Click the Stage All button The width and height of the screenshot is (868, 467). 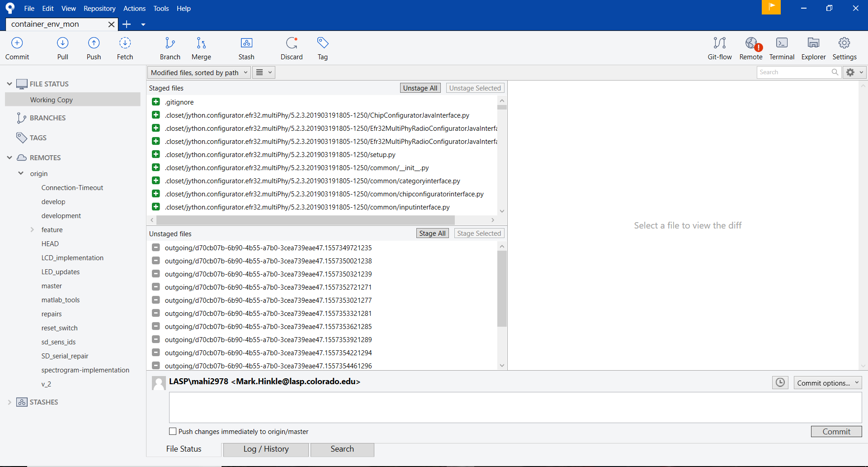(432, 233)
